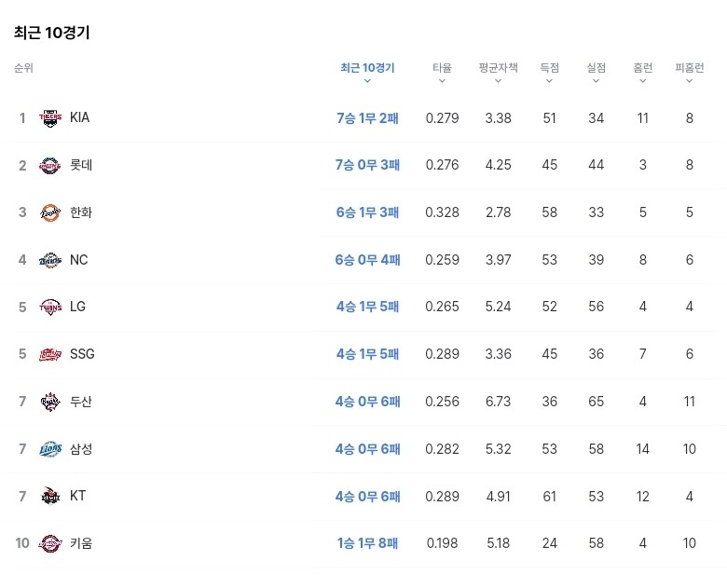727x588 pixels.
Task: Click the 두산 Bears team logo
Action: pyautogui.click(x=49, y=403)
